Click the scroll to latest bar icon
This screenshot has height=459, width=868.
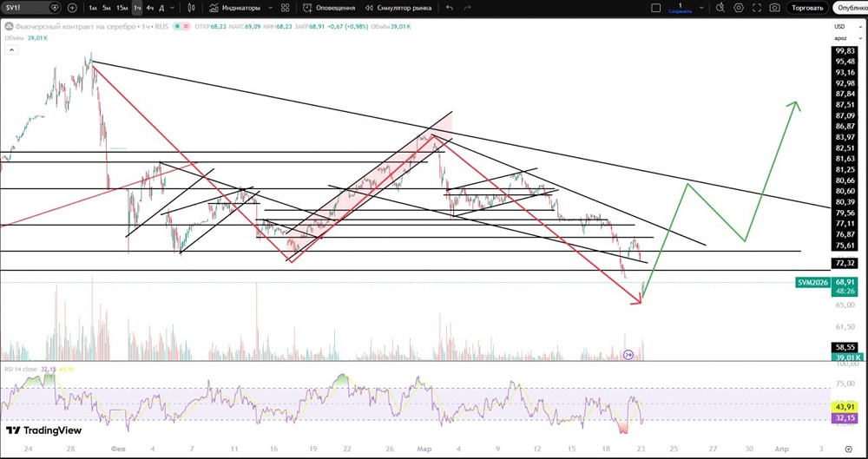[x=628, y=354]
